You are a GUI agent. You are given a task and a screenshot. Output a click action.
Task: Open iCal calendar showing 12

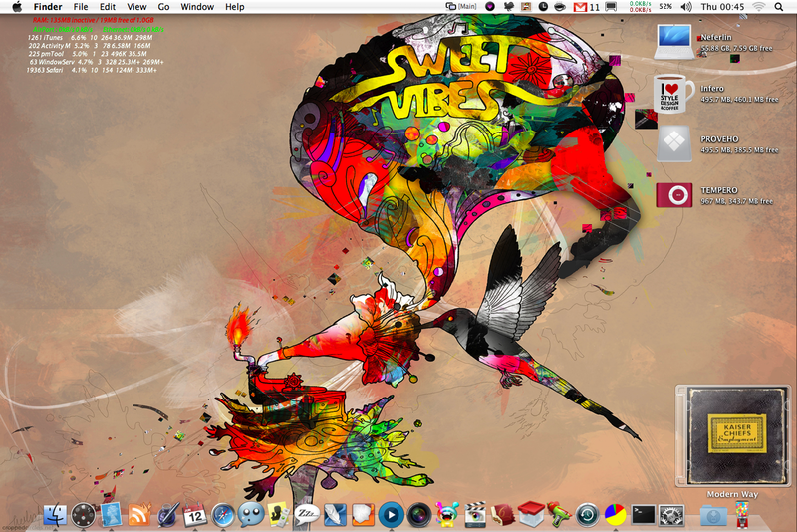(x=195, y=515)
